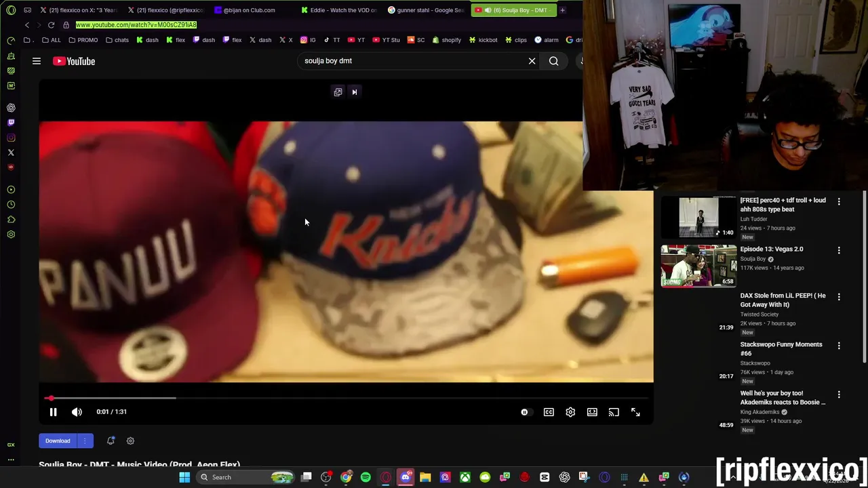Click the Windows taskbar Search box
The image size is (868, 488).
click(x=246, y=477)
